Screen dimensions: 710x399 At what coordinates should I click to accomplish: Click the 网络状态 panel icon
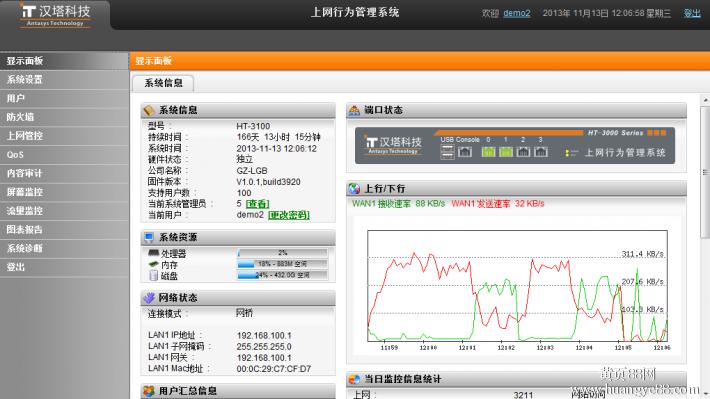[x=149, y=298]
